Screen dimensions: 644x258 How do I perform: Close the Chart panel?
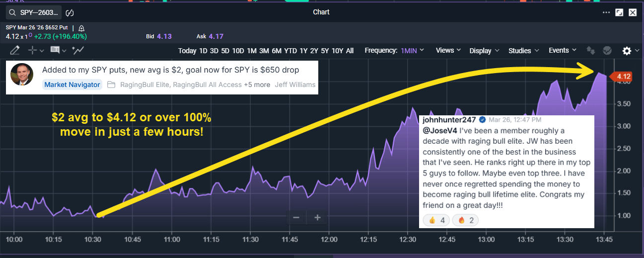click(x=633, y=12)
